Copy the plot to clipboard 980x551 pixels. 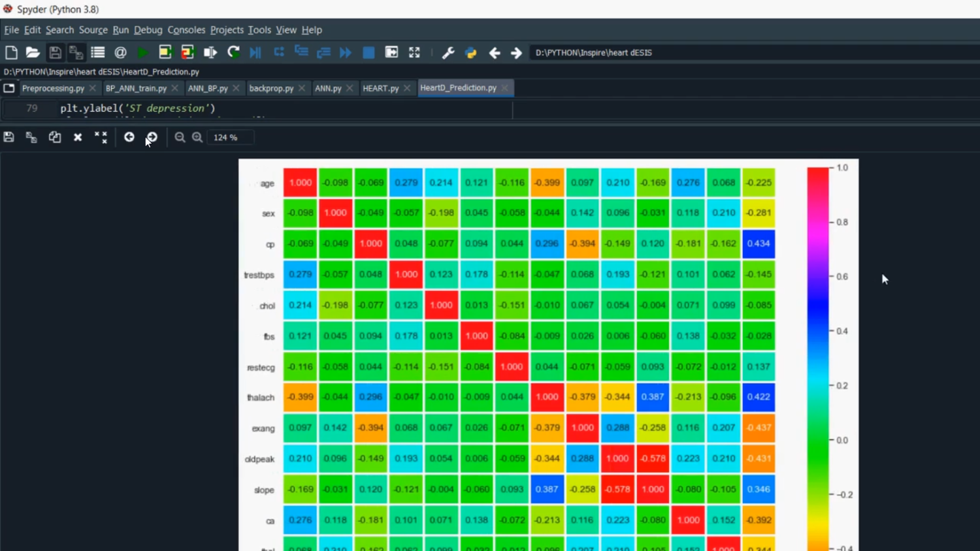pyautogui.click(x=54, y=136)
